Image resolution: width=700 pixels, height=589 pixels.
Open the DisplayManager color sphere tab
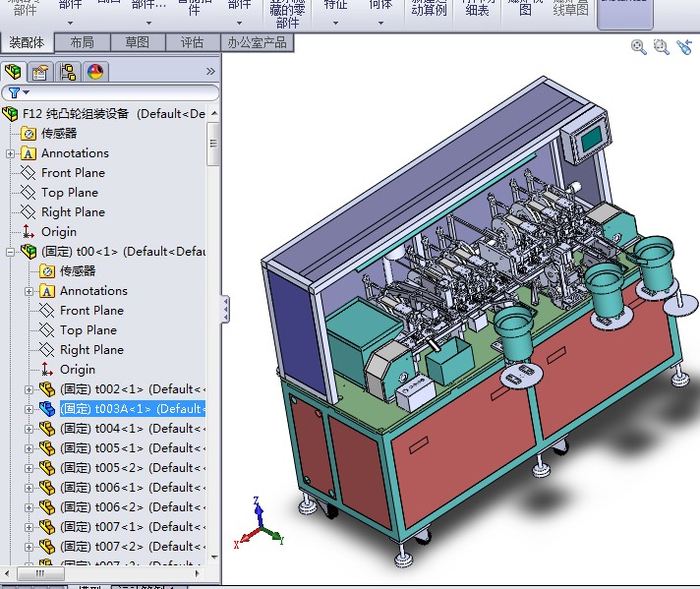pos(95,72)
